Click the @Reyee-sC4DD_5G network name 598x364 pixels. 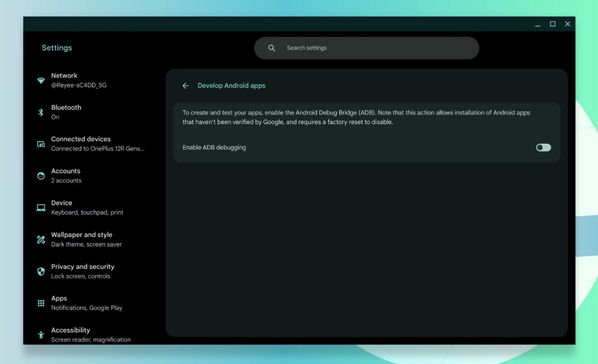click(x=79, y=85)
